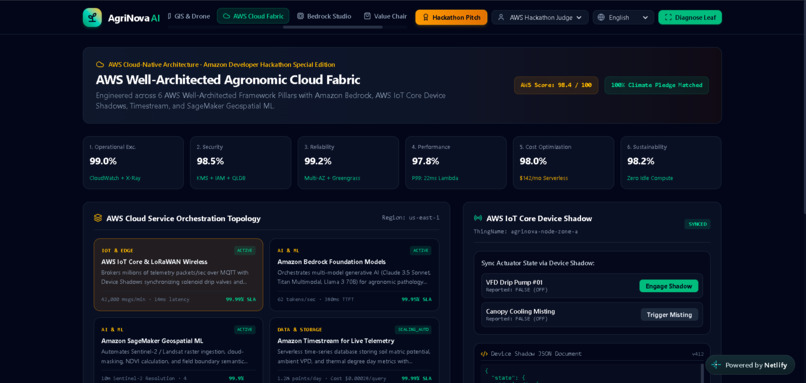
Task: Click the cloud icon before AWS Cloud-Native Architecture
Action: pos(100,65)
